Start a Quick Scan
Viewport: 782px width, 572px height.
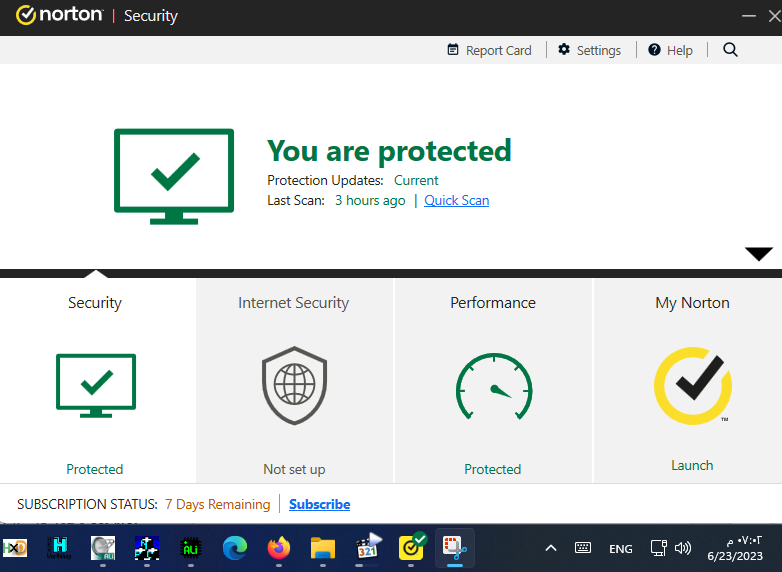pos(456,200)
